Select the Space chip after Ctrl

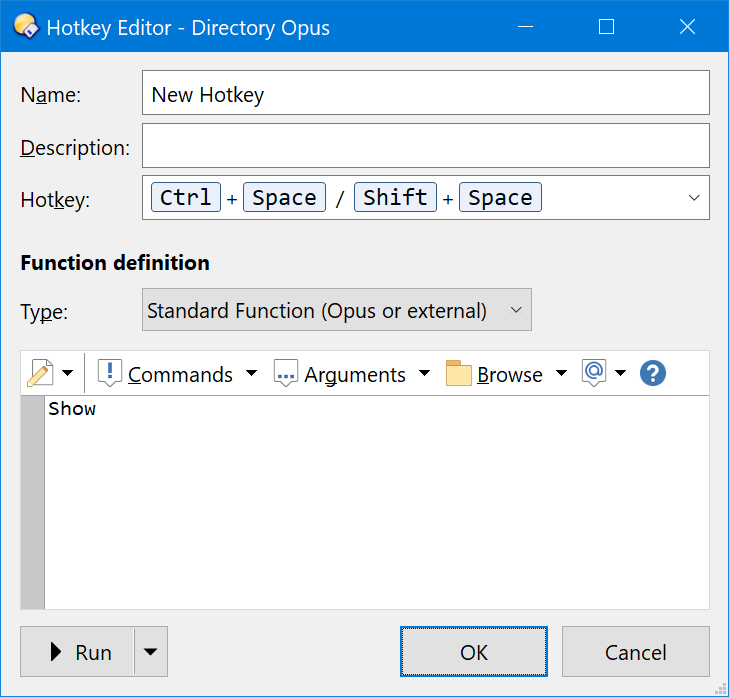tap(284, 197)
